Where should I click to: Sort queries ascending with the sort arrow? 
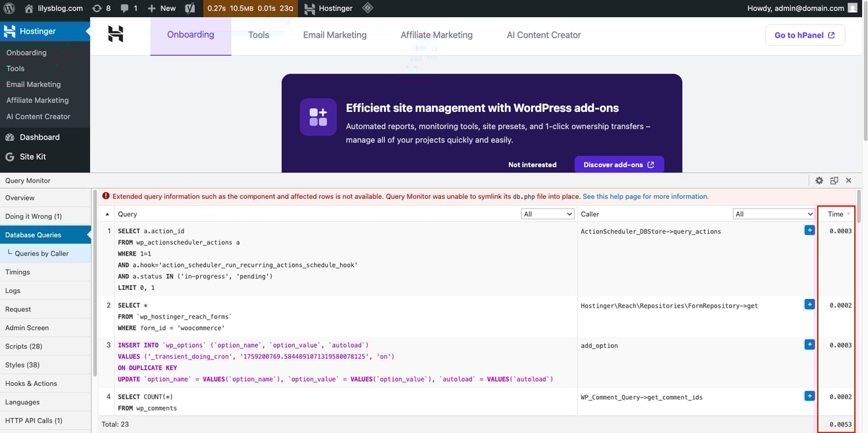[x=107, y=214]
